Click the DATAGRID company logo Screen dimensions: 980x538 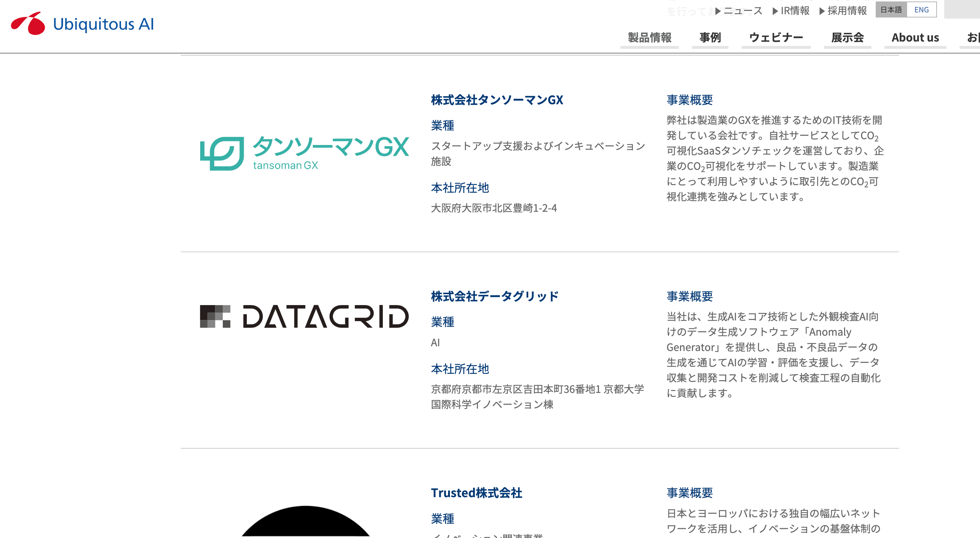click(304, 316)
